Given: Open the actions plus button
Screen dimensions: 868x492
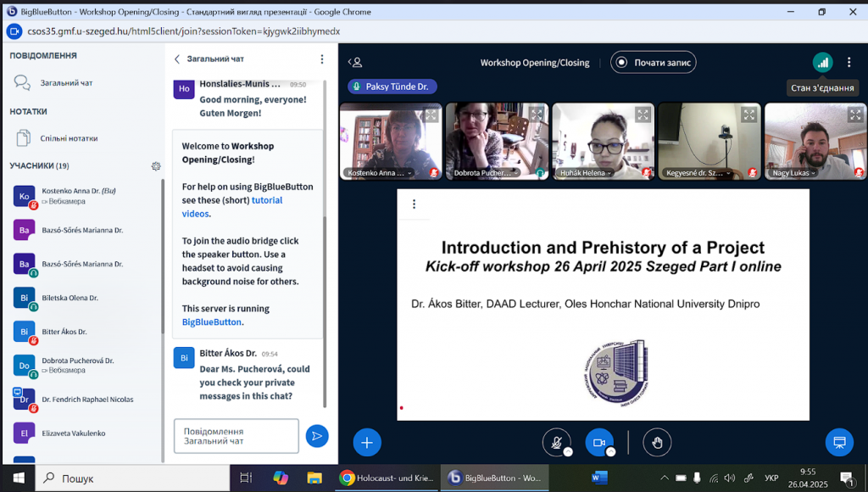Looking at the screenshot, I should coord(367,442).
